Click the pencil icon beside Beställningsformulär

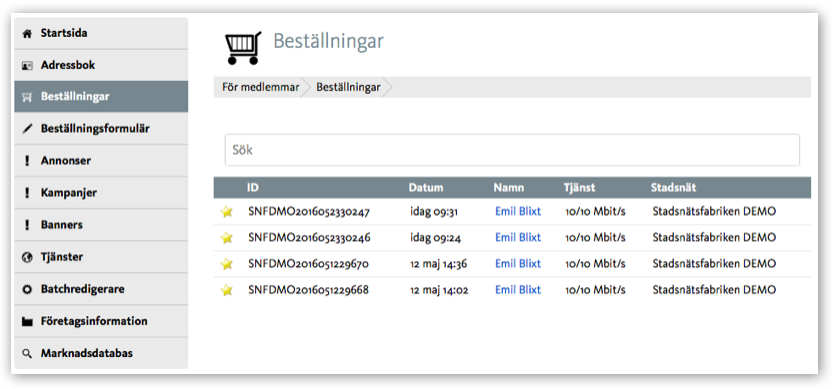coord(27,129)
